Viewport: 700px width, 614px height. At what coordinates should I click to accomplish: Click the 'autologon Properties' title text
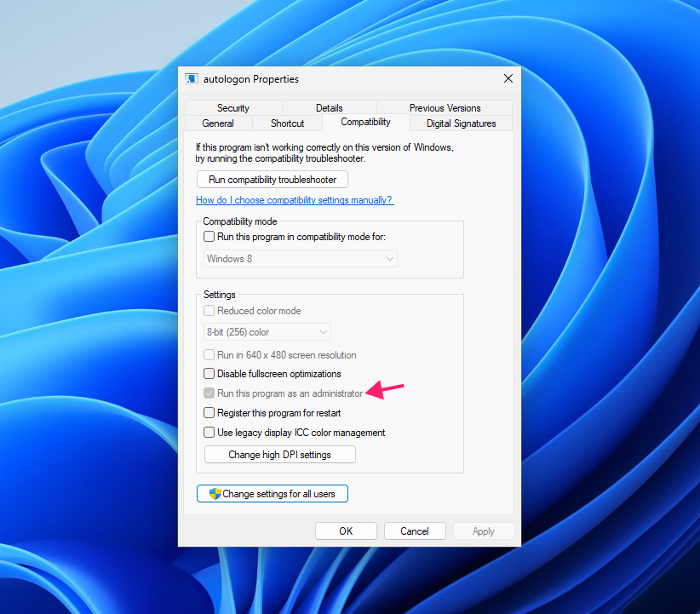251,79
